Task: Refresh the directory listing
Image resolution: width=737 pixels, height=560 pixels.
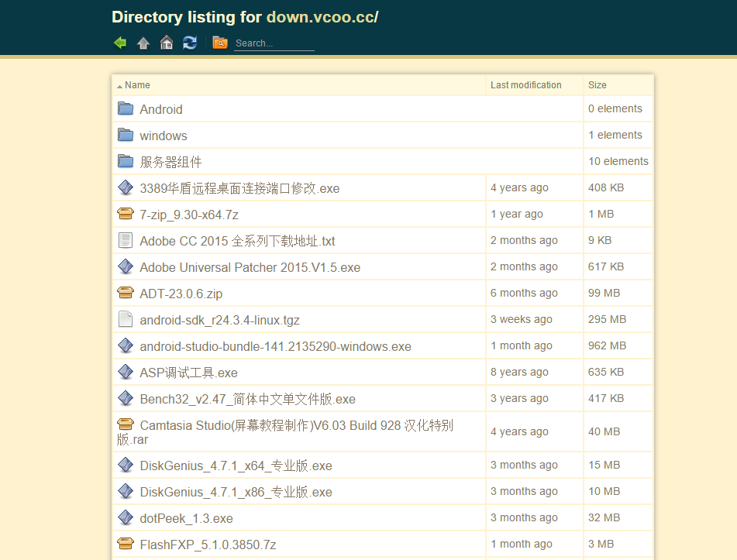Action: click(x=190, y=43)
